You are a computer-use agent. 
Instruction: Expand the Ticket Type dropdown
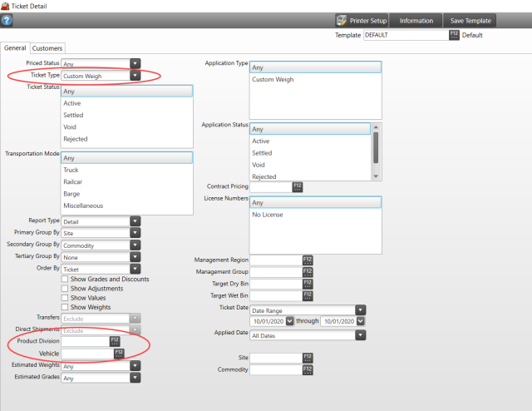[x=135, y=76]
